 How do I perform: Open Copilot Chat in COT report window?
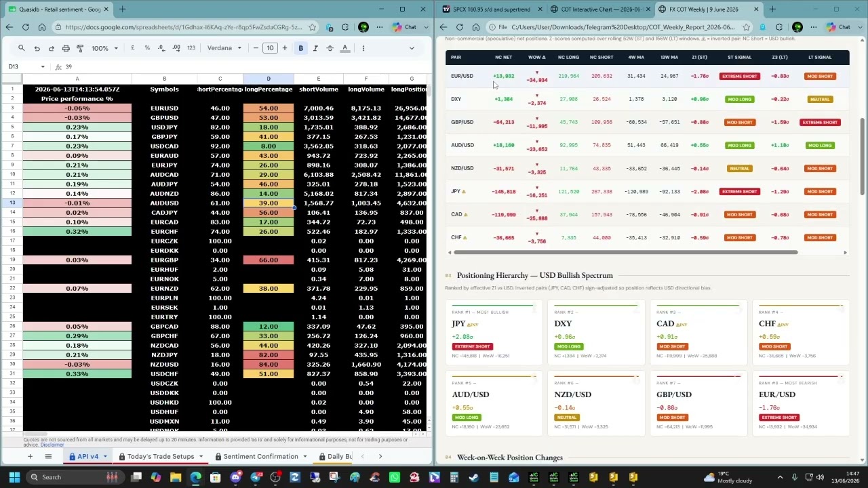tap(839, 27)
